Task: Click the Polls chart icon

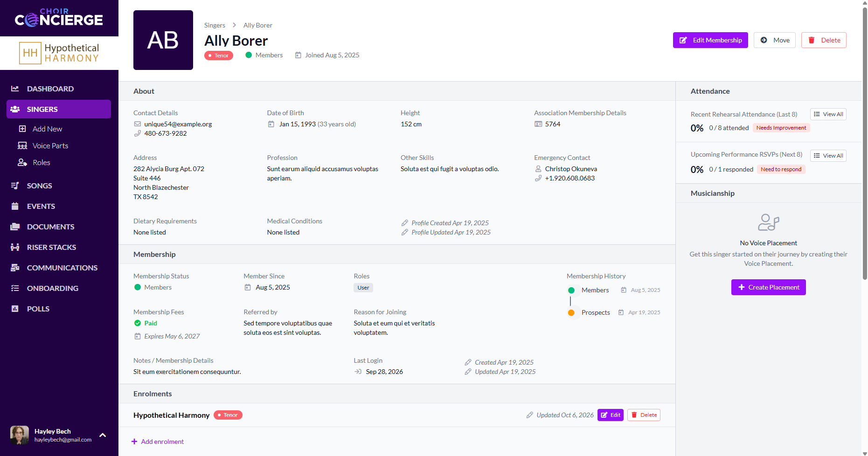Action: (15, 309)
